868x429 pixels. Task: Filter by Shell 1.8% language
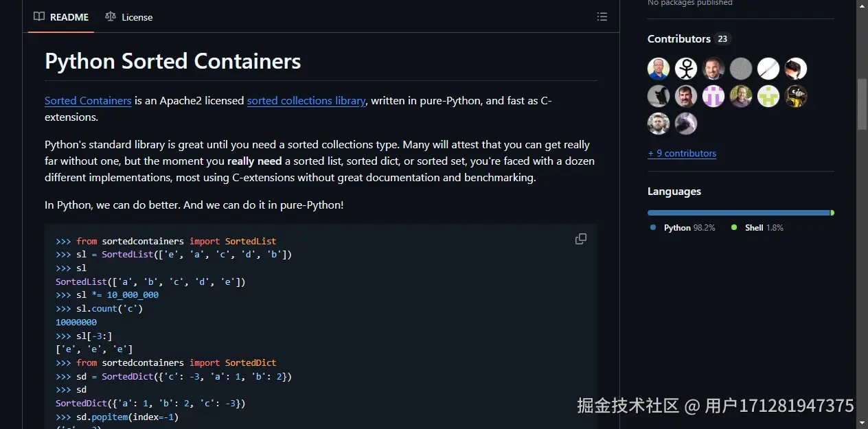click(x=757, y=227)
